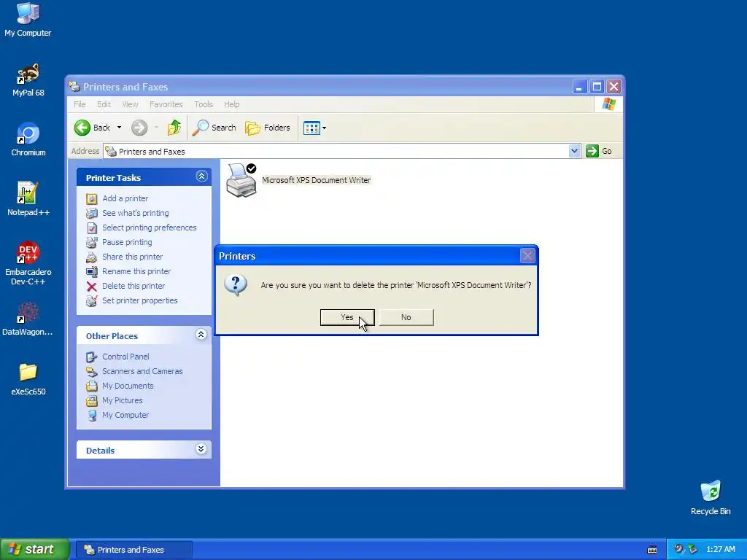Select MyPal 68 desktop shortcut
Viewport: 747px width, 560px height.
(x=28, y=79)
